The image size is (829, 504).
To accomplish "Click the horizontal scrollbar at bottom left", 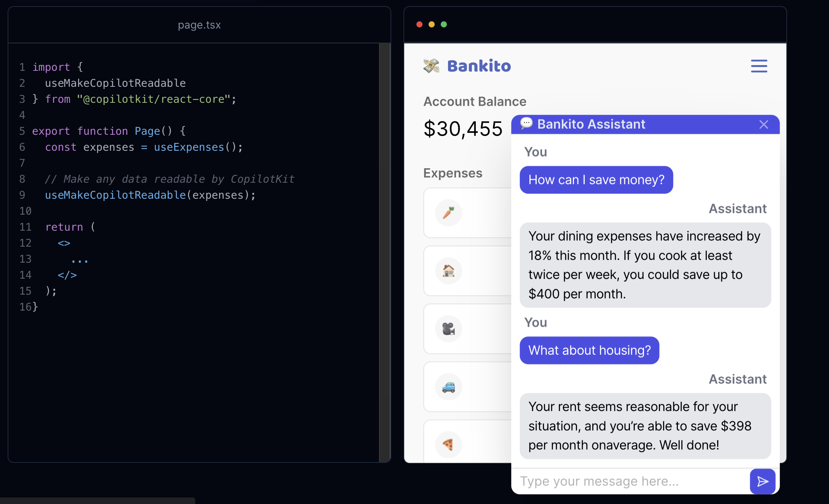I will (x=97, y=501).
